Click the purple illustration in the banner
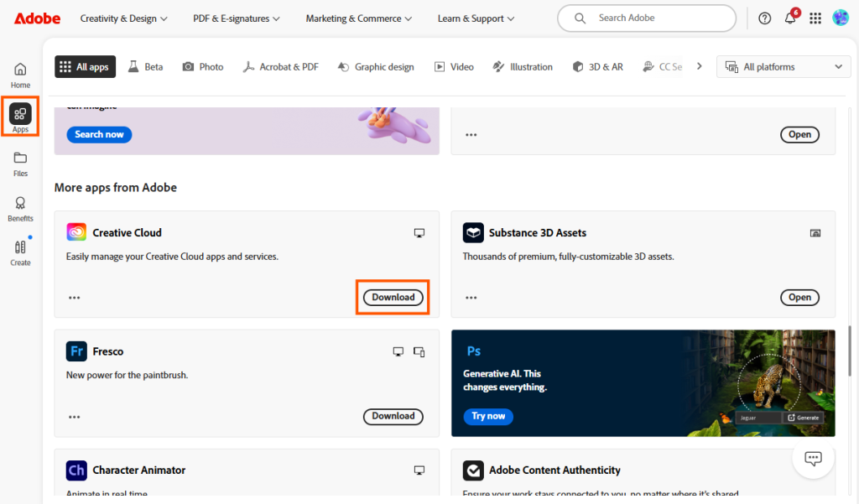The image size is (859, 504). [393, 125]
